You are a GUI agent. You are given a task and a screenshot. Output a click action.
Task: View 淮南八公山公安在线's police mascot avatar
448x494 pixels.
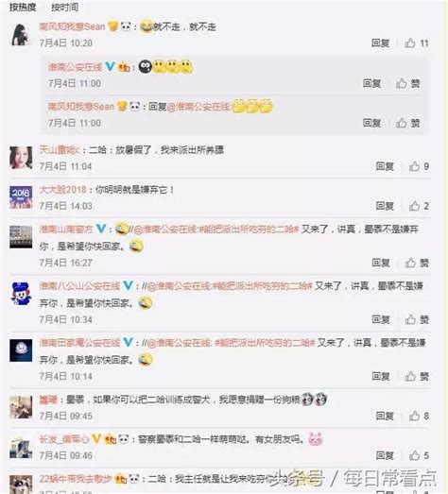click(21, 294)
